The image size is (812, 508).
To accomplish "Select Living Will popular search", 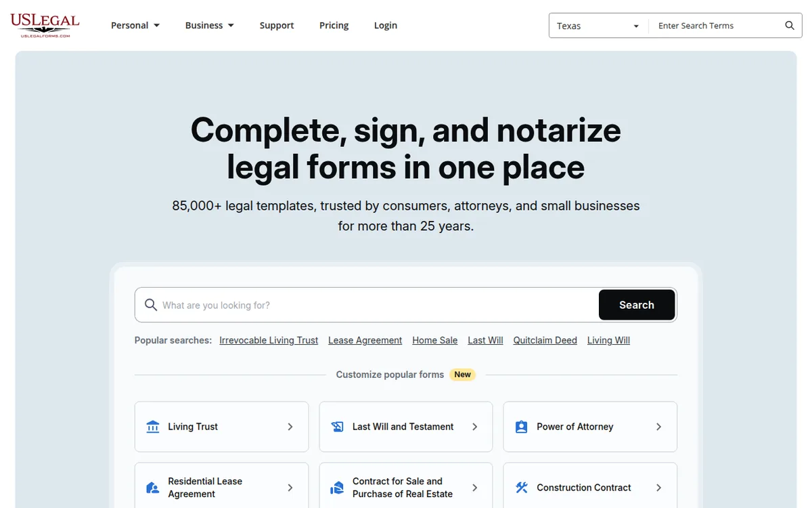I will tap(608, 340).
